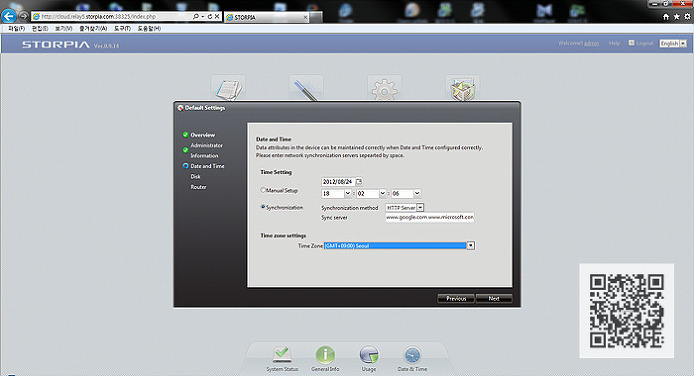Select Router step in sidebar
Image resolution: width=694 pixels, height=376 pixels.
198,187
